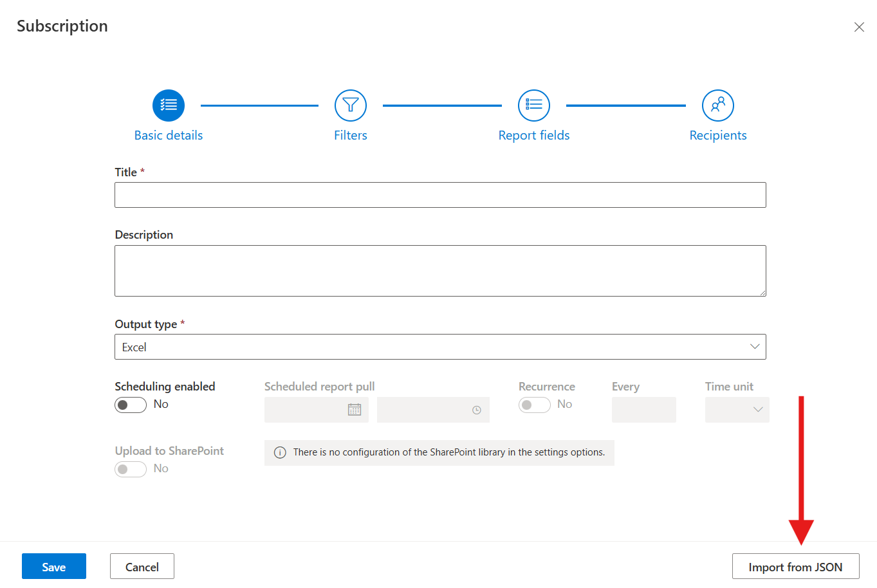The width and height of the screenshot is (877, 588).
Task: Select the Recipients people icon
Action: click(x=718, y=106)
